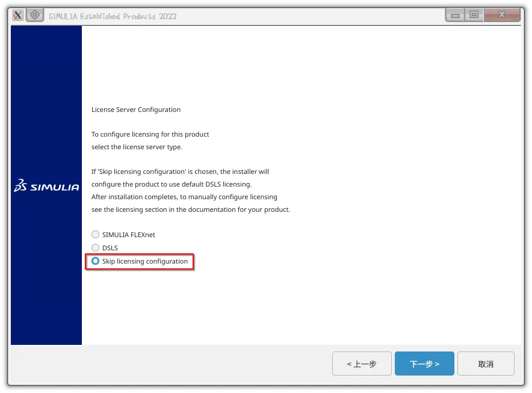Cancel installation with the 取消 button

[x=486, y=364]
